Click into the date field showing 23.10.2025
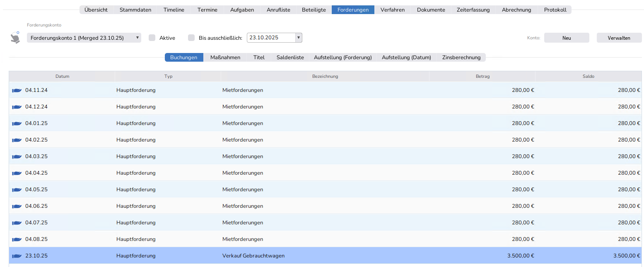The image size is (644, 267). 271,38
